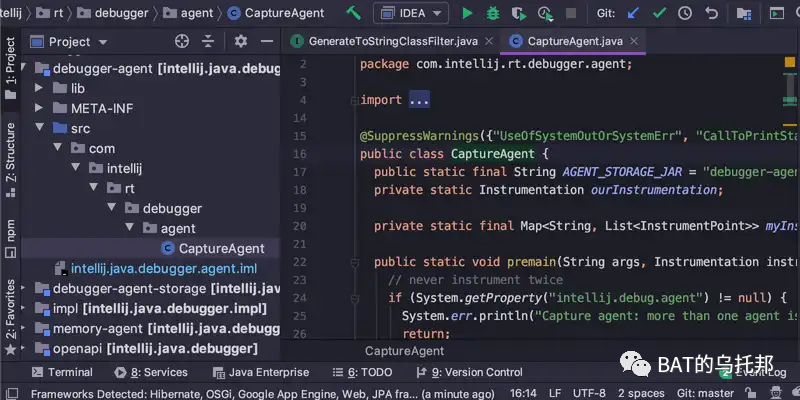Change the 2 spaces indent setting
This screenshot has height=400, width=800.
point(642,394)
